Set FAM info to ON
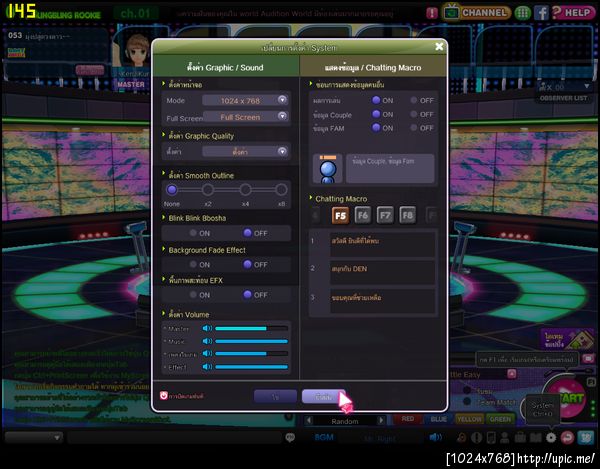The height and width of the screenshot is (469, 600). (376, 127)
